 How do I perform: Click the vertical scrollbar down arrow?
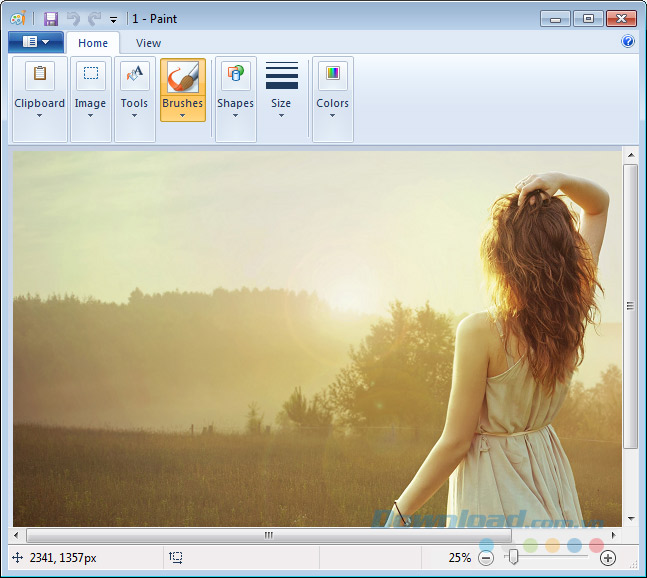click(x=630, y=518)
